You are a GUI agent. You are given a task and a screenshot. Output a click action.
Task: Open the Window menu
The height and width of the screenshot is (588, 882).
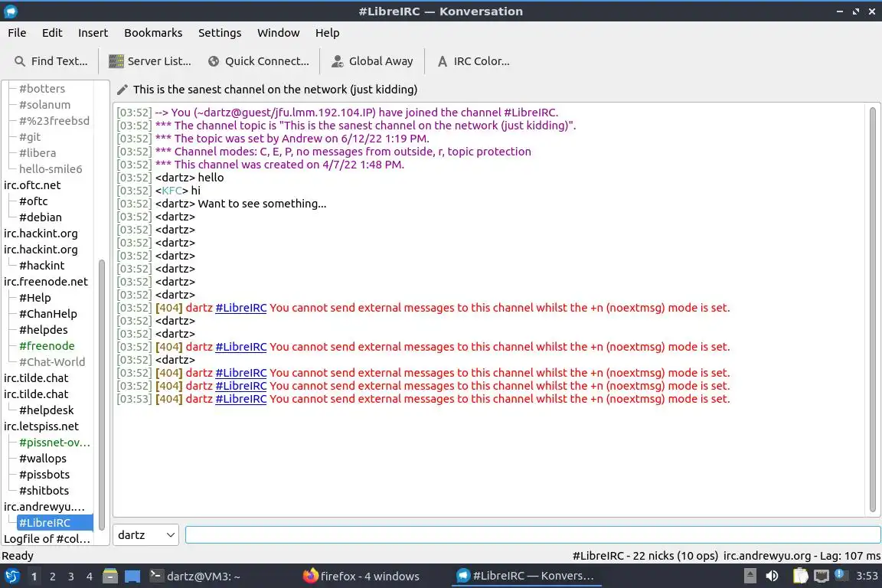[279, 33]
